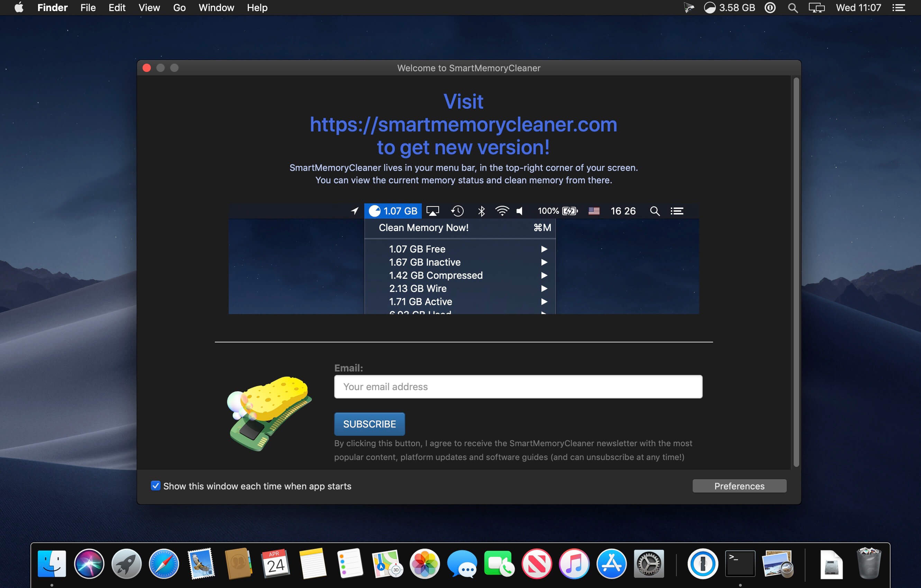Screen dimensions: 921x588
Task: Open System Preferences gear in Dock
Action: coord(649,563)
